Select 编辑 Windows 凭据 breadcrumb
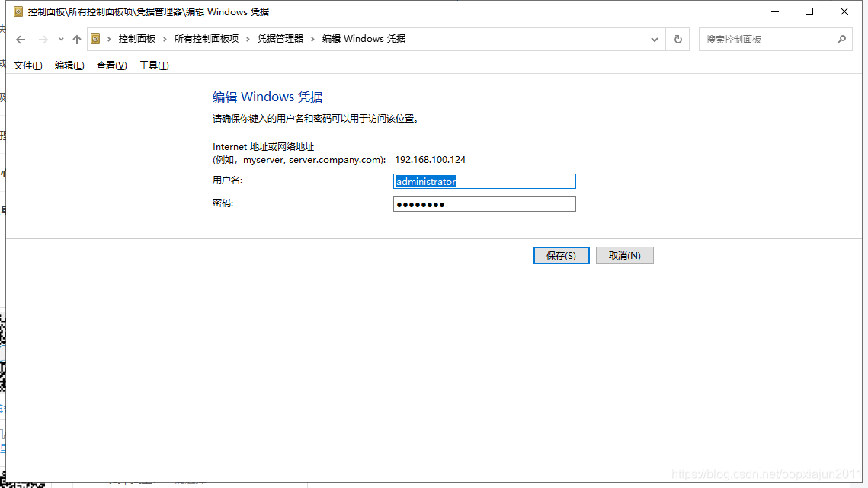868x488 pixels. pyautogui.click(x=364, y=39)
